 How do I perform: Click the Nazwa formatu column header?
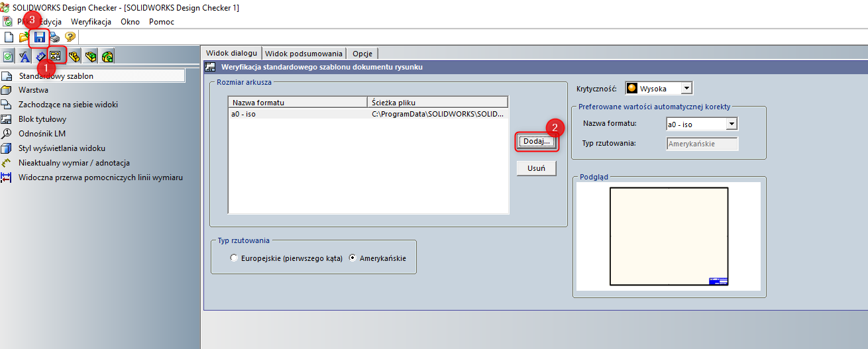(x=298, y=102)
